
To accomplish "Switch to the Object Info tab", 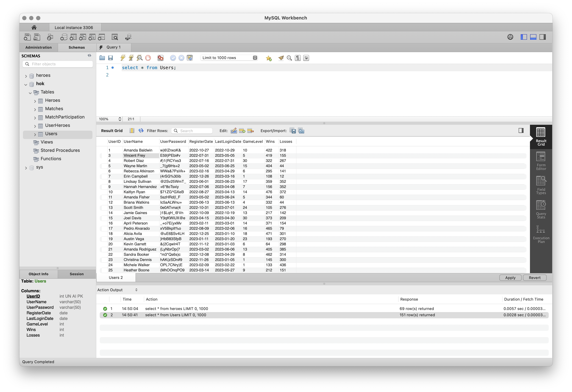I will pos(38,274).
